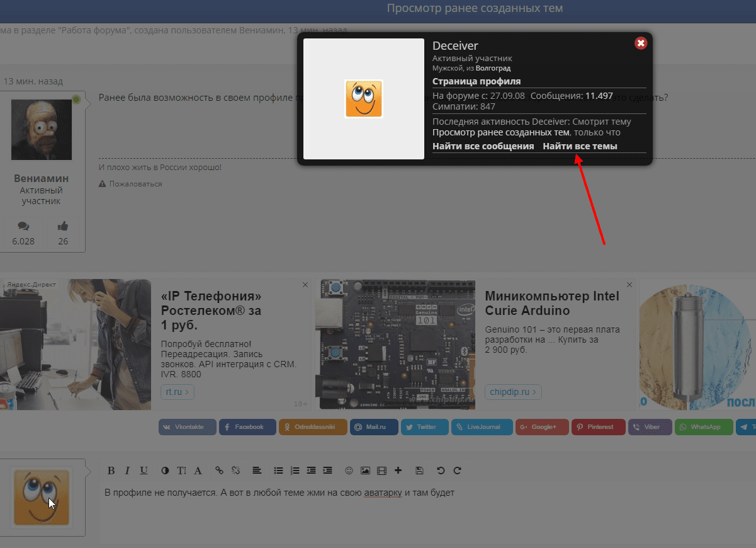The width and height of the screenshot is (756, 548).
Task: Open the smiley emoticon picker
Action: [x=349, y=471]
